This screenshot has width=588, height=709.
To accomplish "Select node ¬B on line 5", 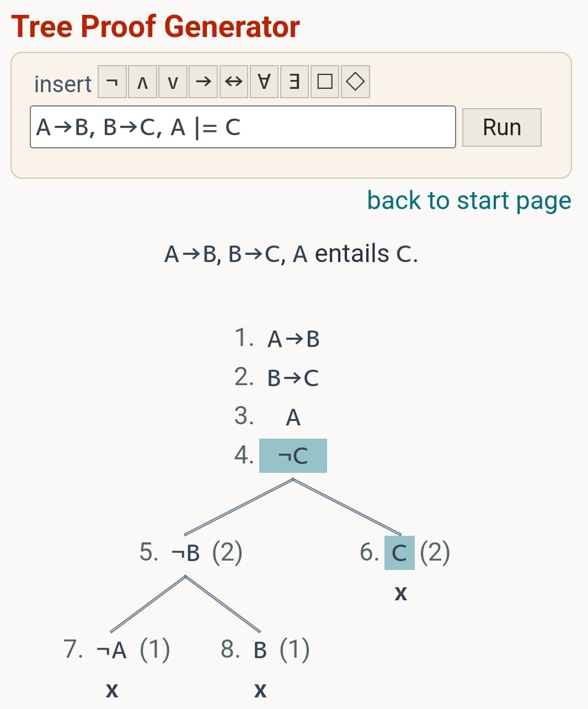I will [185, 552].
